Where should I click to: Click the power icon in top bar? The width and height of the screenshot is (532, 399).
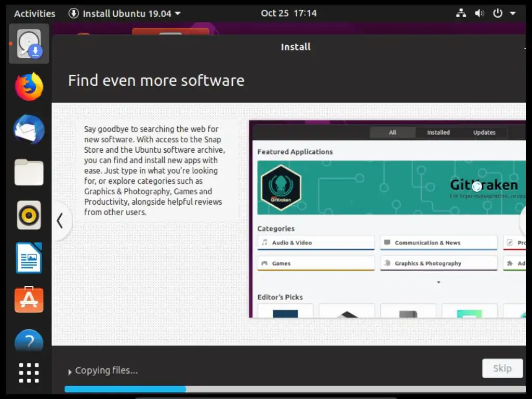click(497, 13)
